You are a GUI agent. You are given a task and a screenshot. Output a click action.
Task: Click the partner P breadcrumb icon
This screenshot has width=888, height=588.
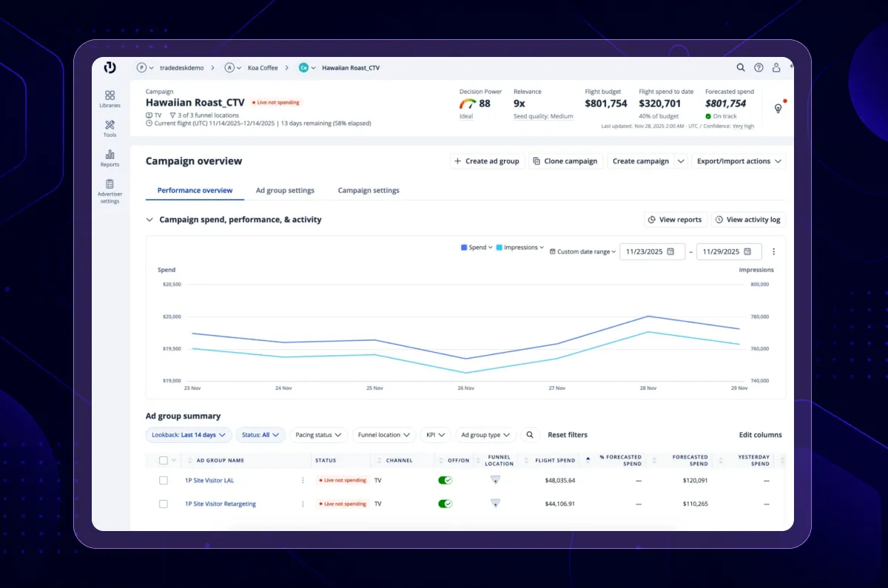coord(141,67)
